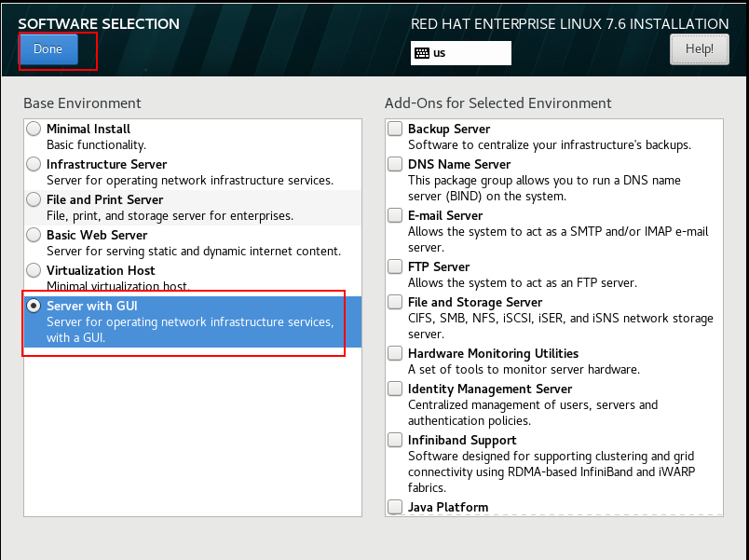Image resolution: width=749 pixels, height=560 pixels.
Task: Select the Minimal Install radio button
Action: pyautogui.click(x=34, y=130)
